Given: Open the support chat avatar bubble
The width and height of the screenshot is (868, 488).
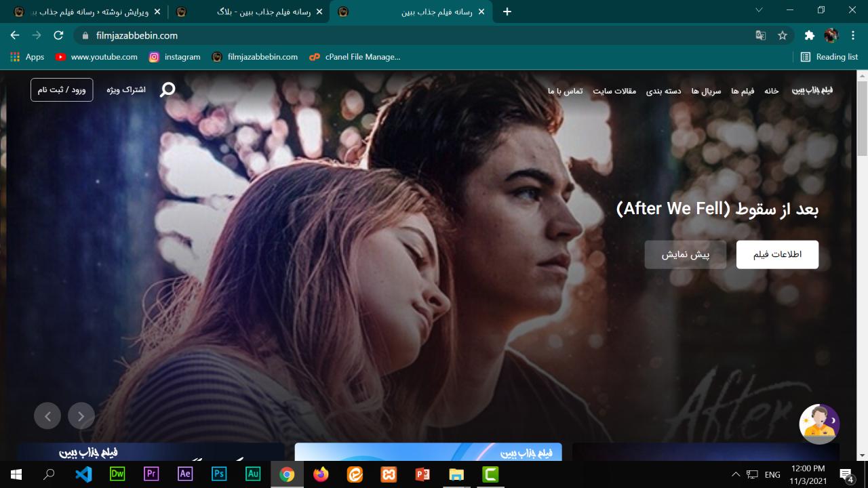Looking at the screenshot, I should tap(819, 424).
